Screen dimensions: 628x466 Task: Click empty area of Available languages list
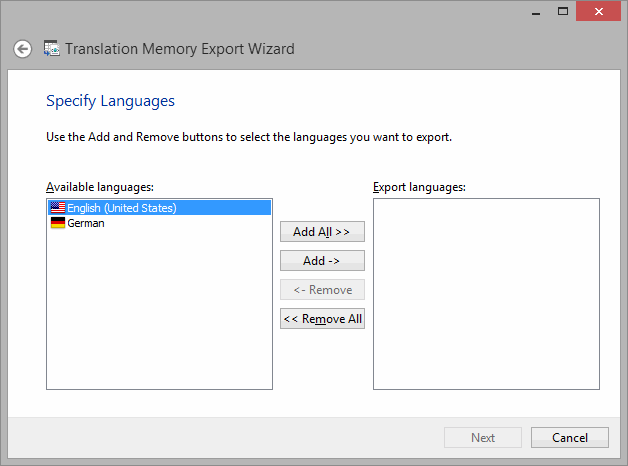tap(159, 308)
